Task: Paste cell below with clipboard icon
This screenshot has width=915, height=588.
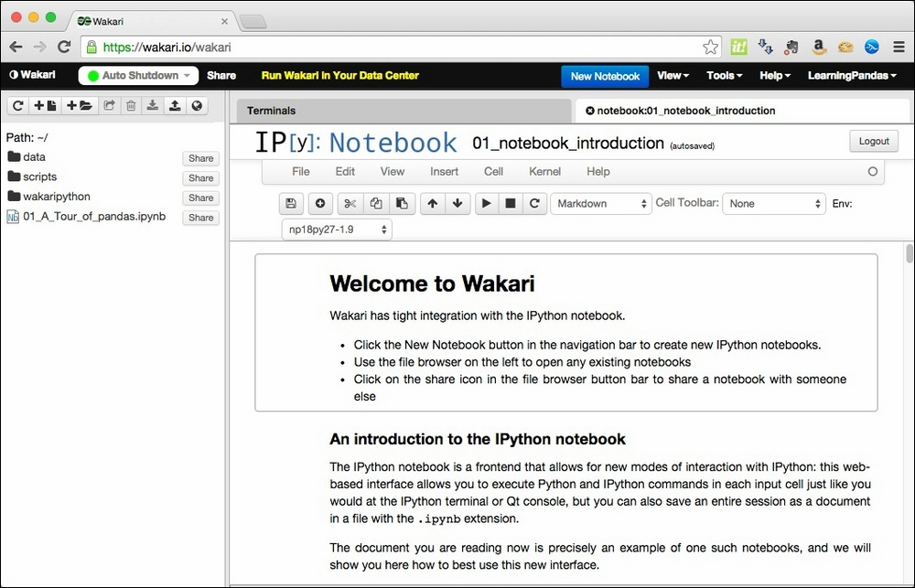Action: point(402,204)
